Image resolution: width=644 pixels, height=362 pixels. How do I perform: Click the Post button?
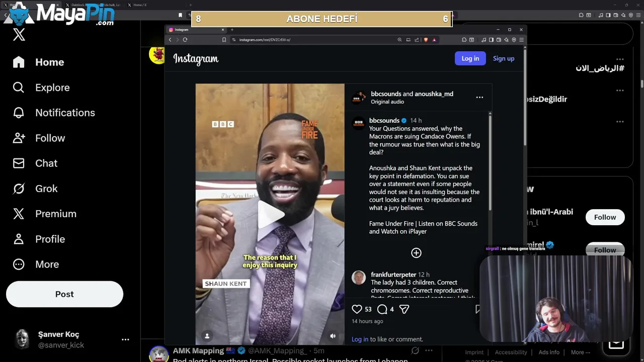pos(64,294)
